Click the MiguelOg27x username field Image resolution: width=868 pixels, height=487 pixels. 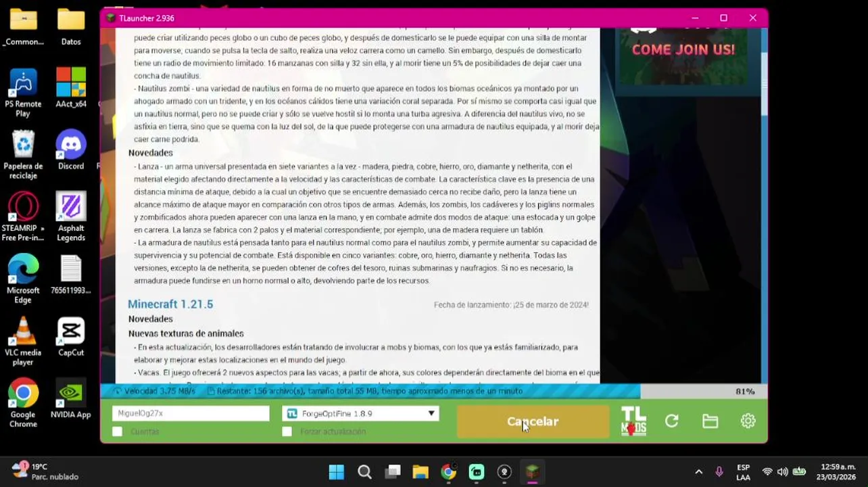(x=191, y=413)
